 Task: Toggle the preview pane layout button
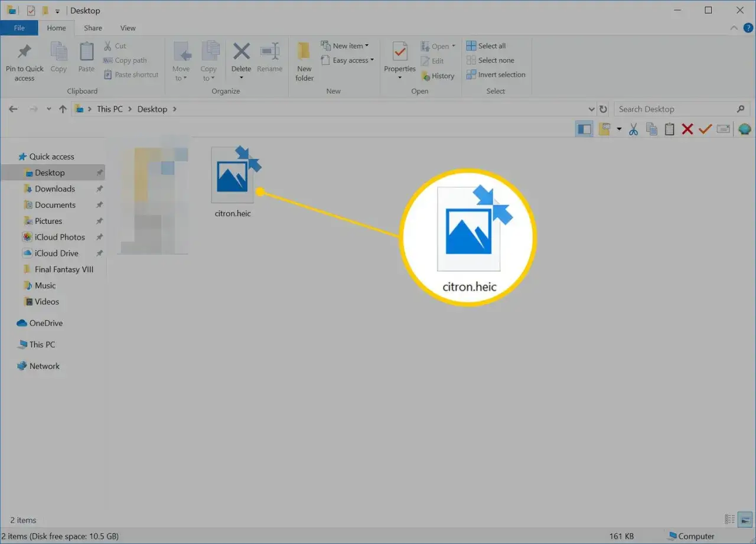(x=584, y=129)
